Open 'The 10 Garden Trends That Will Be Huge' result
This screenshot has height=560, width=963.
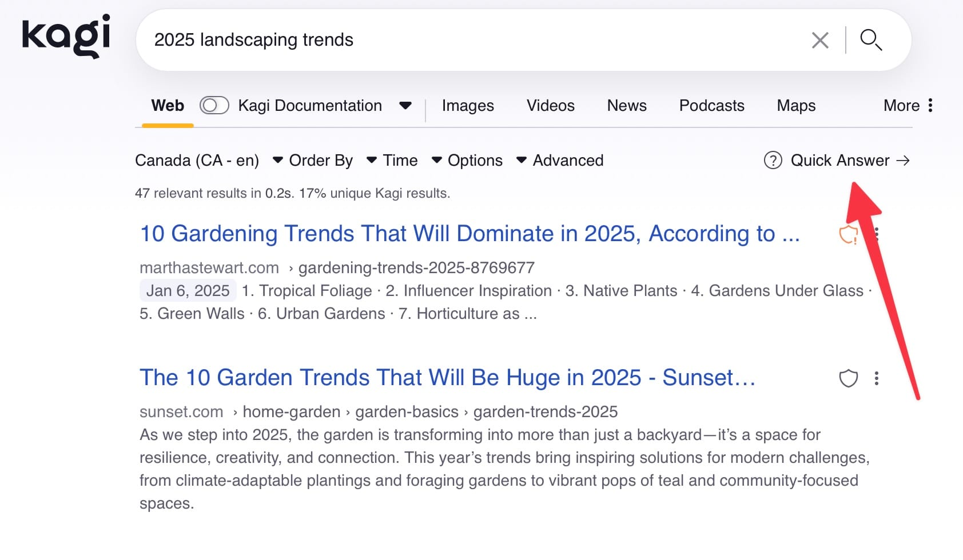448,378
